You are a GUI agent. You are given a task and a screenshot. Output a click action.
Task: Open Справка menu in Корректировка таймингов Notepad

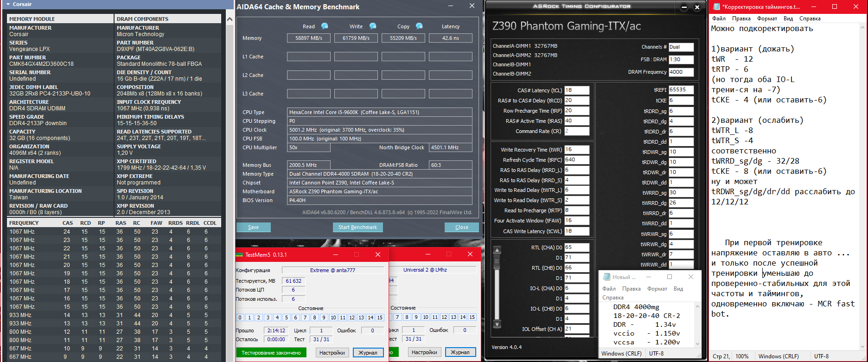click(x=810, y=19)
